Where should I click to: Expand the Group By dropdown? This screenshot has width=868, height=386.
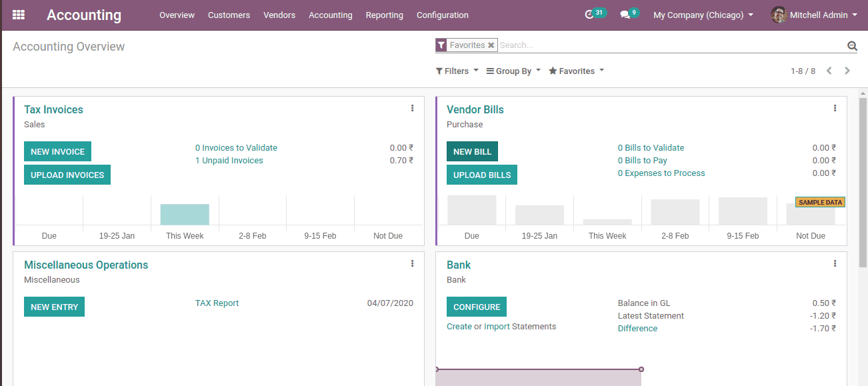click(x=513, y=71)
